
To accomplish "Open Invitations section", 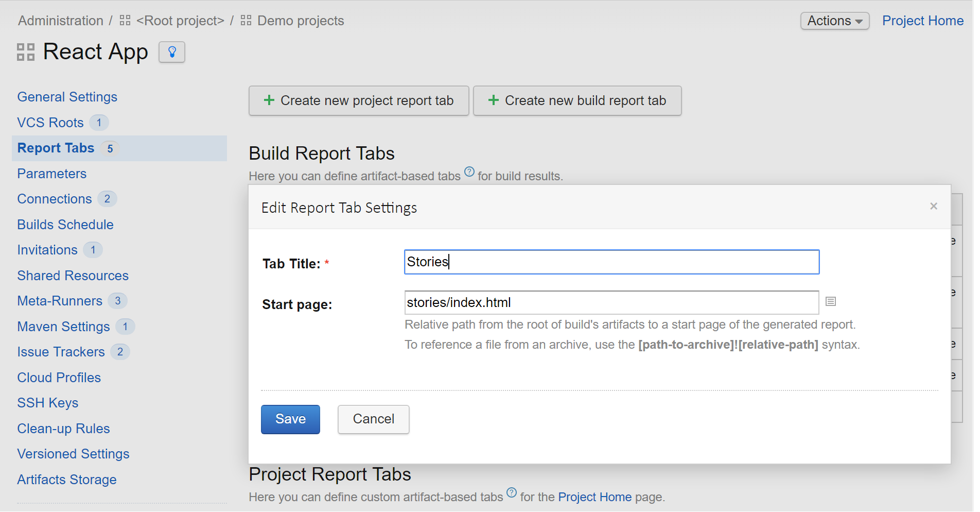I will click(x=47, y=250).
